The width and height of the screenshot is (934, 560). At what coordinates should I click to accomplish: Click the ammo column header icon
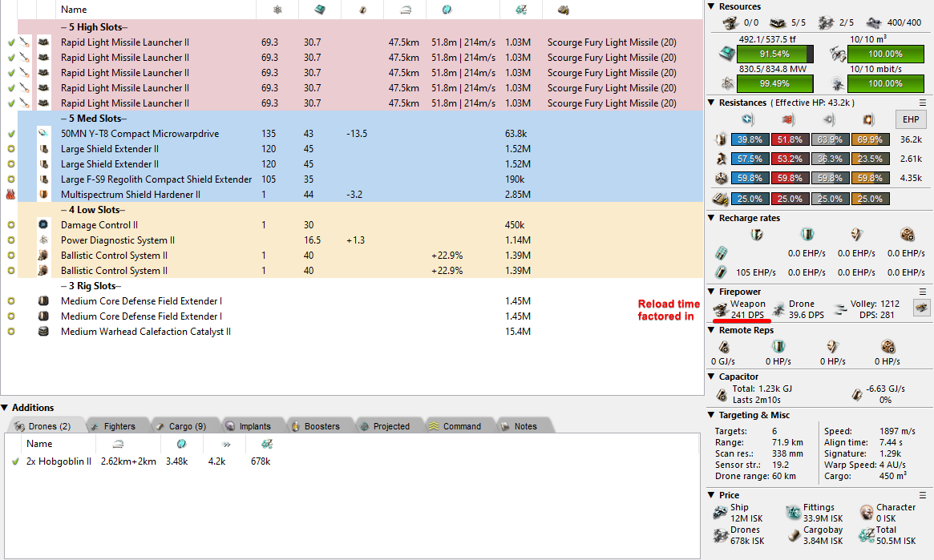563,10
